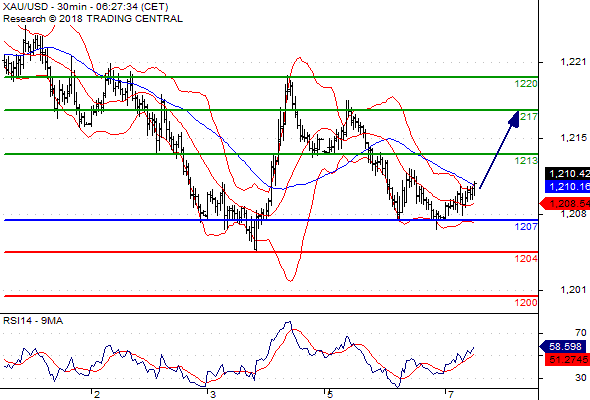This screenshot has height=400, width=590.
Task: Click the blue 58.598 RSI value tag
Action: (563, 346)
